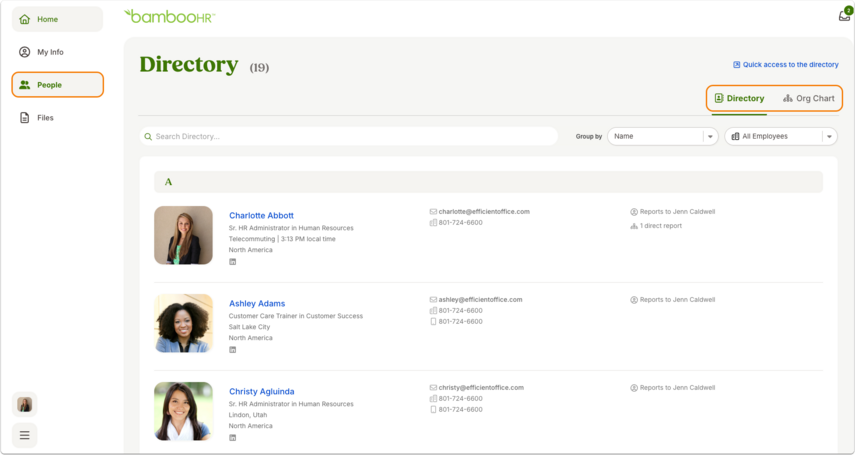Click Ashley Adams' profile photo

click(183, 323)
